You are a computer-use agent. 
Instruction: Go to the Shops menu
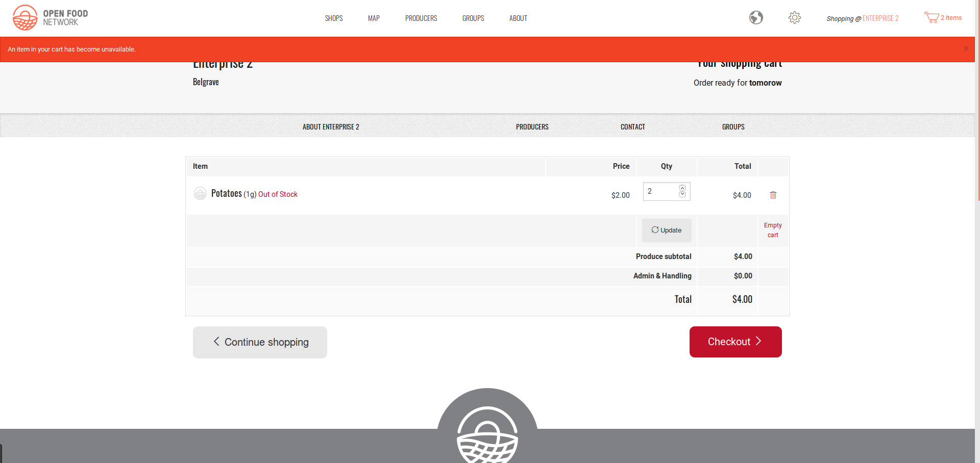pos(334,18)
